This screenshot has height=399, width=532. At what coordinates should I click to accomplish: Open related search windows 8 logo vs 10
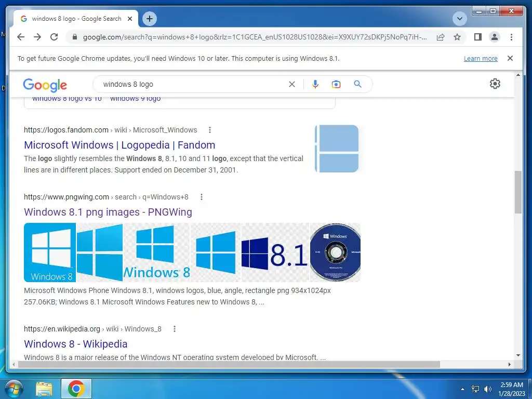point(67,99)
